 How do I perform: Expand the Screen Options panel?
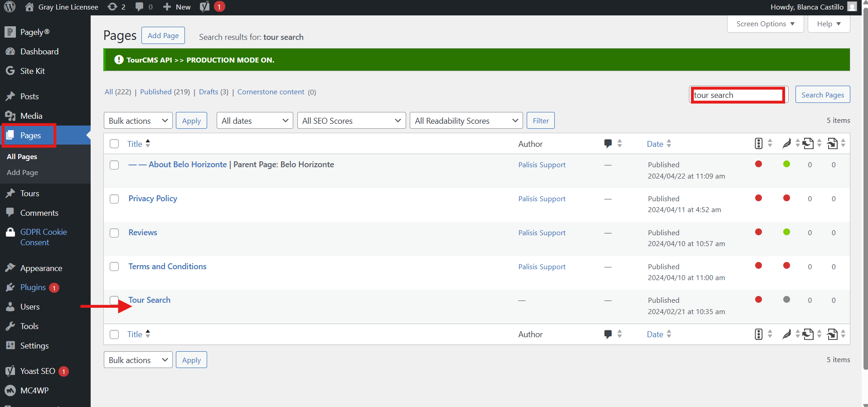[x=765, y=24]
